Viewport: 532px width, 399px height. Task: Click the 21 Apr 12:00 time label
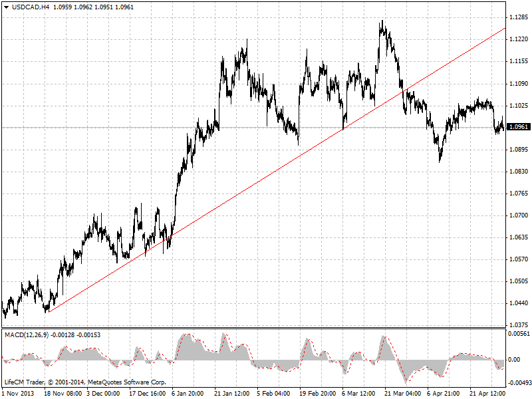[487, 393]
